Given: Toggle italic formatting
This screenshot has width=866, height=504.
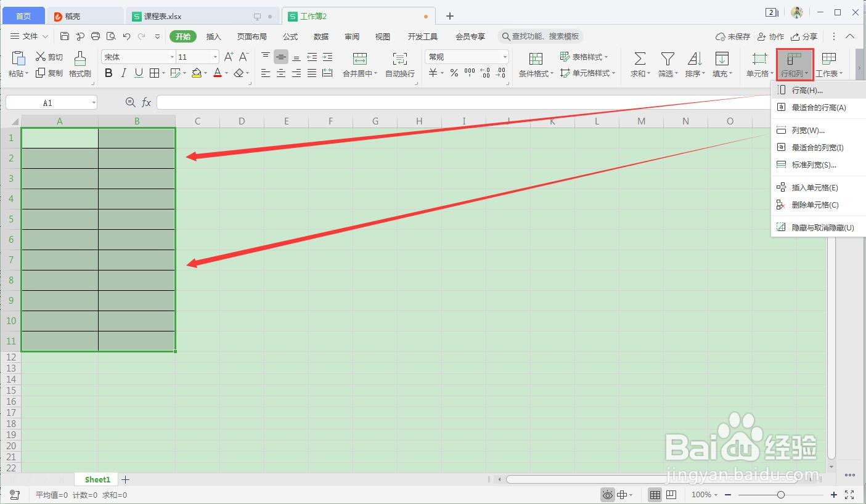Looking at the screenshot, I should coord(123,73).
